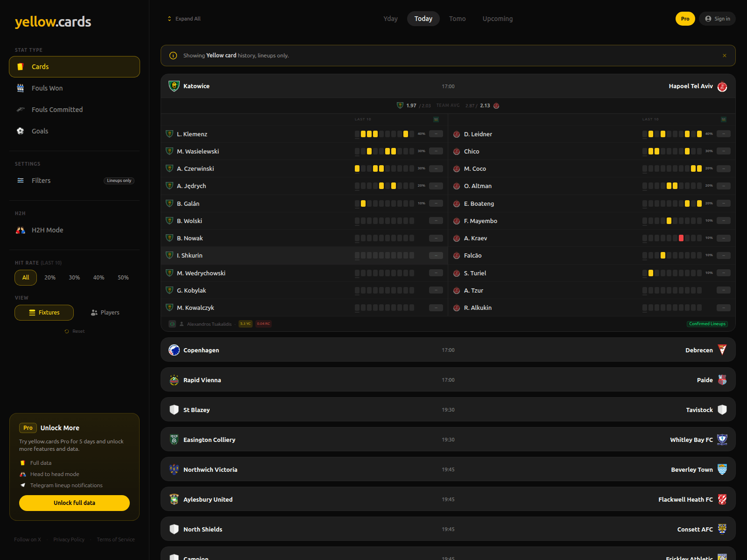Open Follow on X link
747x560 pixels.
click(x=28, y=539)
